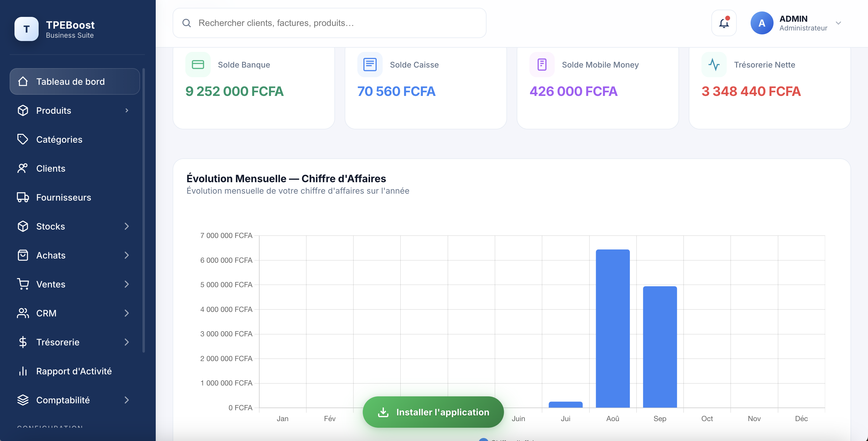Click the Fournisseurs truck icon

click(23, 197)
